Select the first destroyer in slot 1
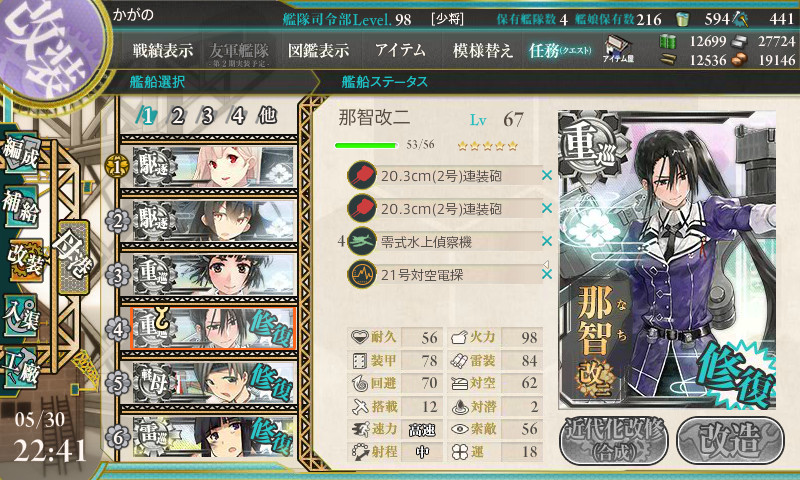 (x=213, y=166)
